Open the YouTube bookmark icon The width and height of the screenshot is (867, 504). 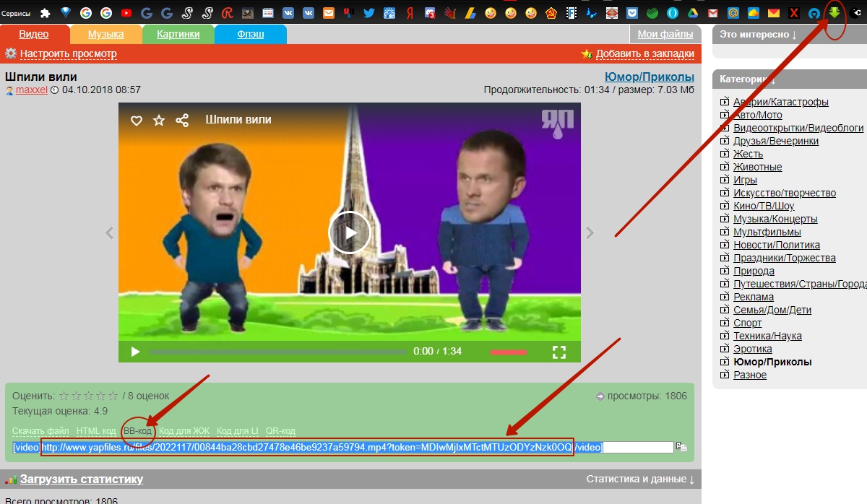coord(126,13)
